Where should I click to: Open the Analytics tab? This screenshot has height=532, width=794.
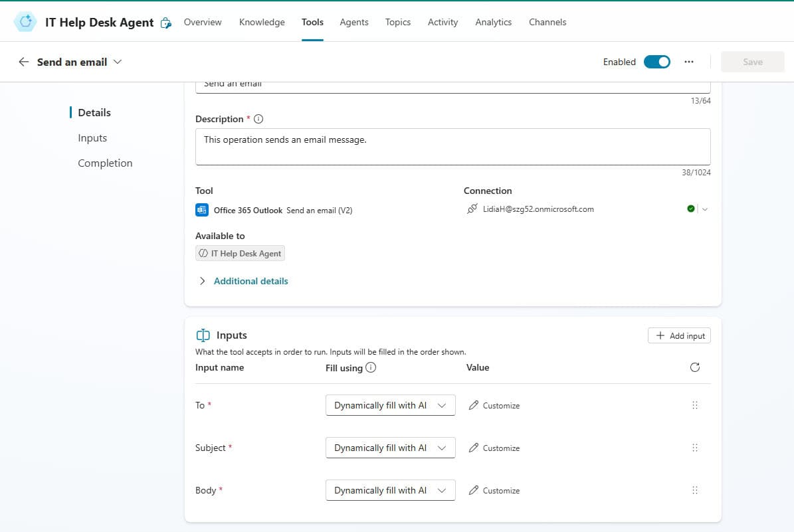(x=493, y=22)
